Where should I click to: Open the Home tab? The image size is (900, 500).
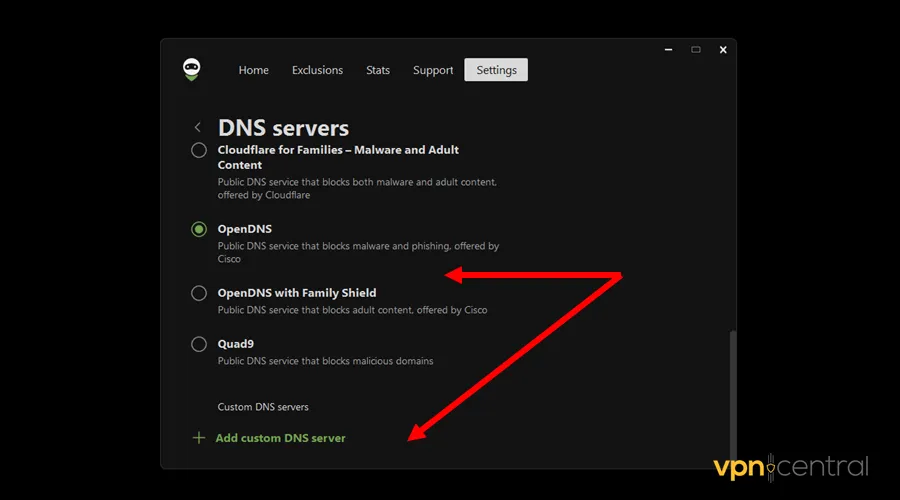[254, 70]
